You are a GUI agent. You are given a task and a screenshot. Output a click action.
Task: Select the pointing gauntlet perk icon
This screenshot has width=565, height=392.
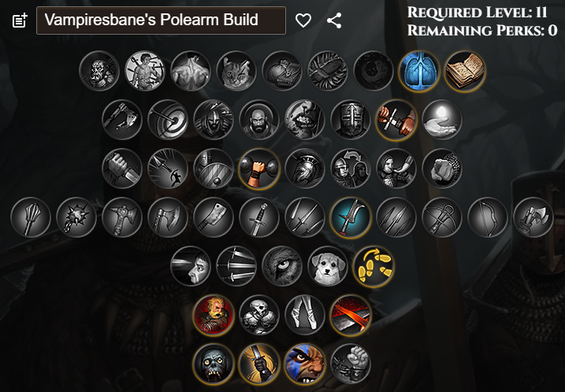point(442,168)
